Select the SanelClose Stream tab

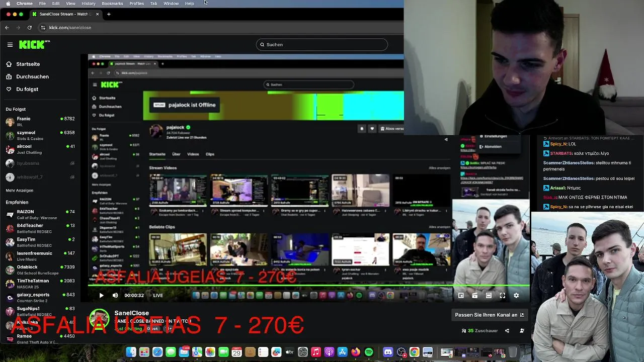coord(65,14)
